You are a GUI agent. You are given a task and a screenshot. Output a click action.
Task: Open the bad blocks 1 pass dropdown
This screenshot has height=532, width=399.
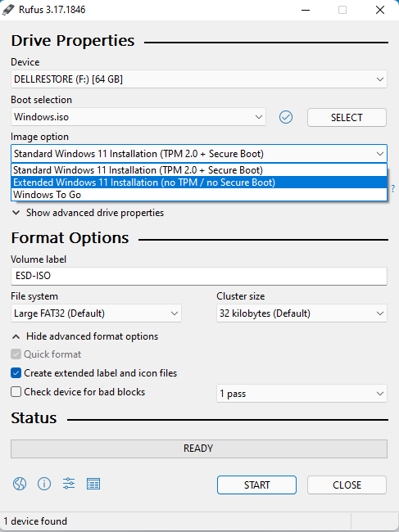click(x=302, y=394)
